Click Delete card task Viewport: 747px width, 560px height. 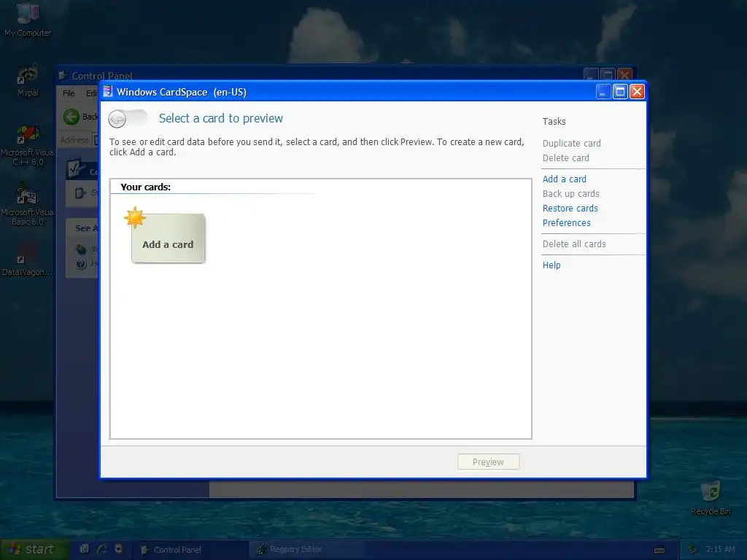pyautogui.click(x=565, y=158)
